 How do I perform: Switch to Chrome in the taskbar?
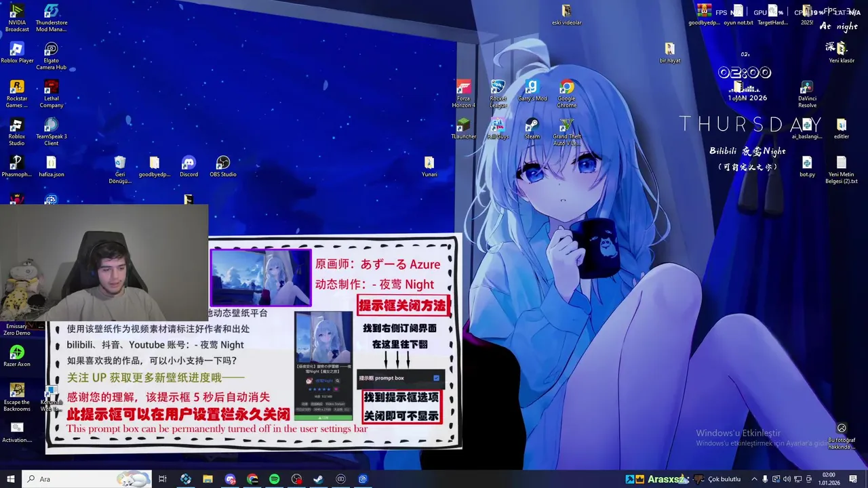pos(252,479)
